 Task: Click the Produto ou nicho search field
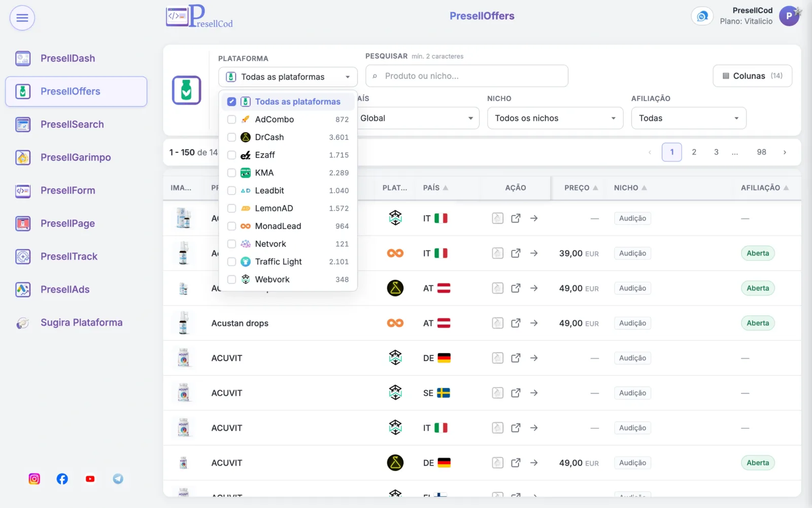466,76
